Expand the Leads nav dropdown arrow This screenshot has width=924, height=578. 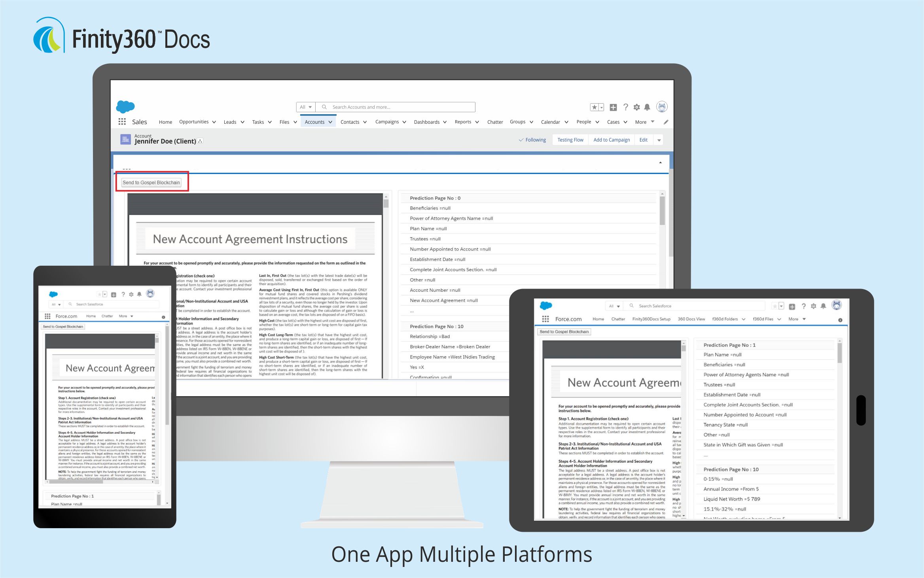tap(242, 122)
